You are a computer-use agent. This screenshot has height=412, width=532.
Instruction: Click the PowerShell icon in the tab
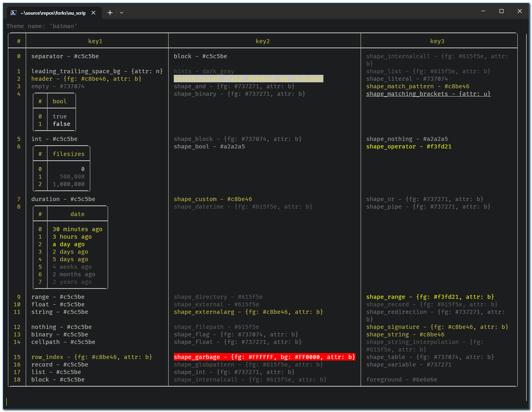pos(13,13)
